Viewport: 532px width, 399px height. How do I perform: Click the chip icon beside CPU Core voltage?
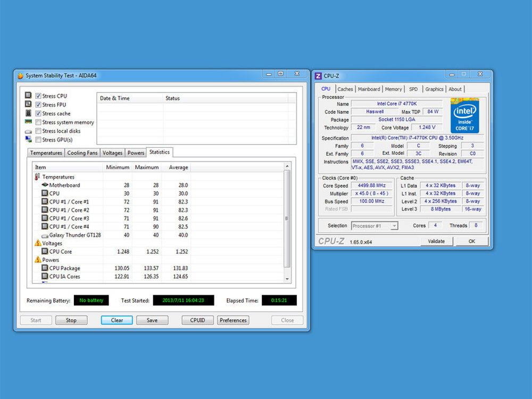[45, 252]
